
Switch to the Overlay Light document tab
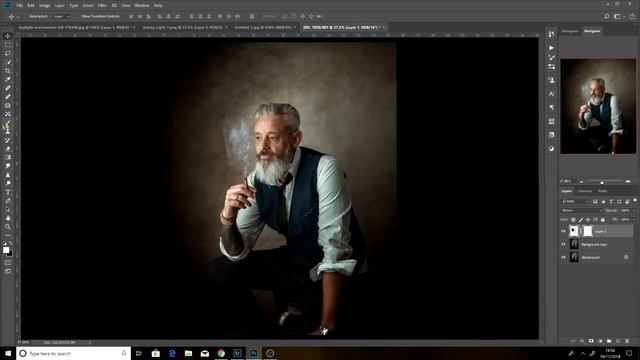pyautogui.click(x=182, y=27)
